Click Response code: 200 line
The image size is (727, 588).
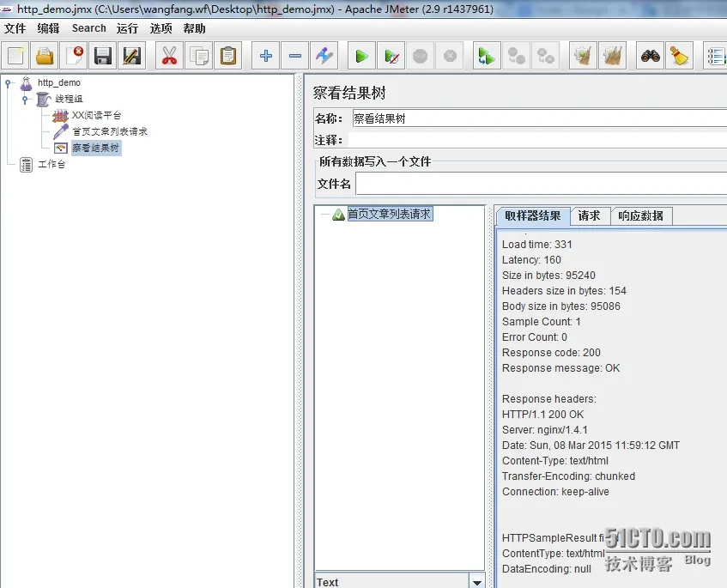coord(551,353)
